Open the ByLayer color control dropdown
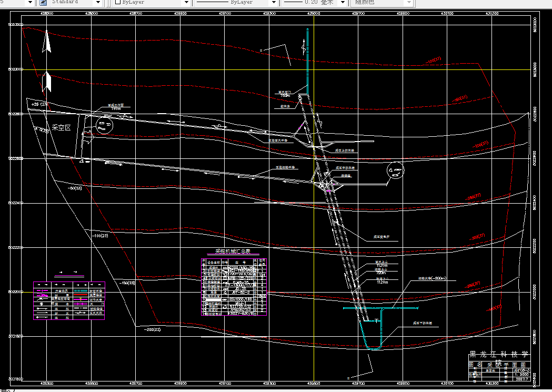The height and width of the screenshot is (392, 552). click(x=152, y=3)
